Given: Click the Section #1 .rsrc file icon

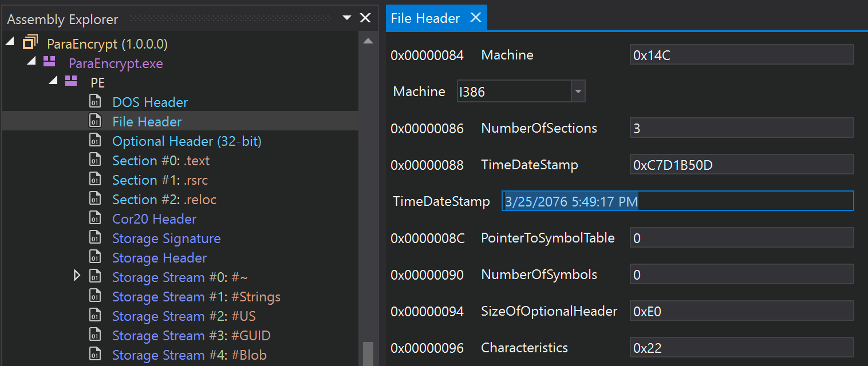Looking at the screenshot, I should coord(95,180).
